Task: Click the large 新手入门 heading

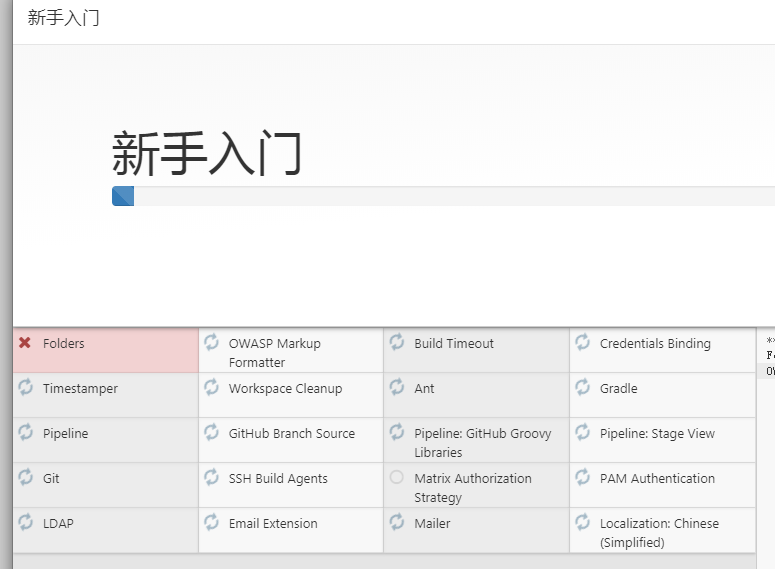Action: tap(206, 154)
